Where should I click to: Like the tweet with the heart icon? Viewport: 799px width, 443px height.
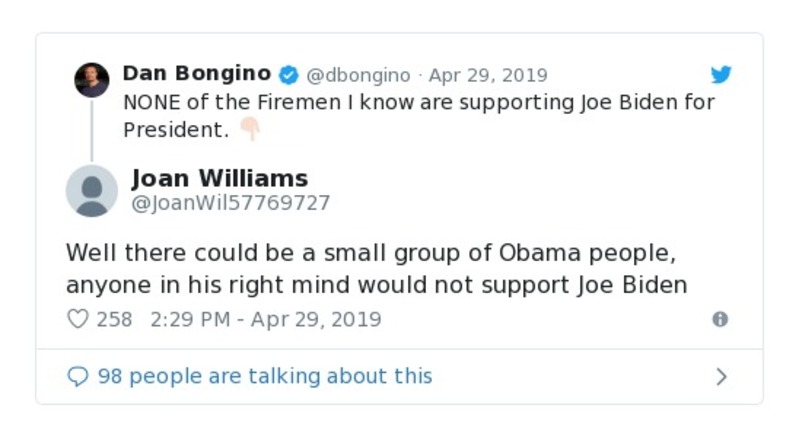coord(77,319)
